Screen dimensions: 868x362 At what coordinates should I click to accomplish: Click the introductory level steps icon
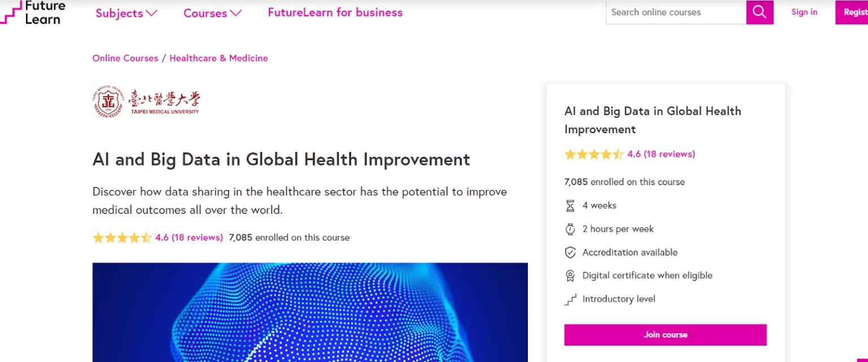coord(570,299)
